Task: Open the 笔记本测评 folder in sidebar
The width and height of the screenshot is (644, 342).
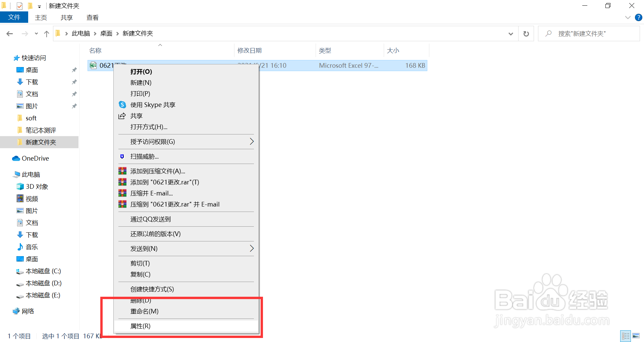Action: tap(41, 130)
